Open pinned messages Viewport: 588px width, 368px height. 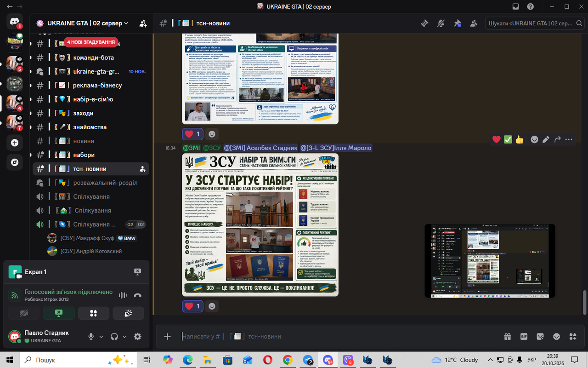coord(457,23)
